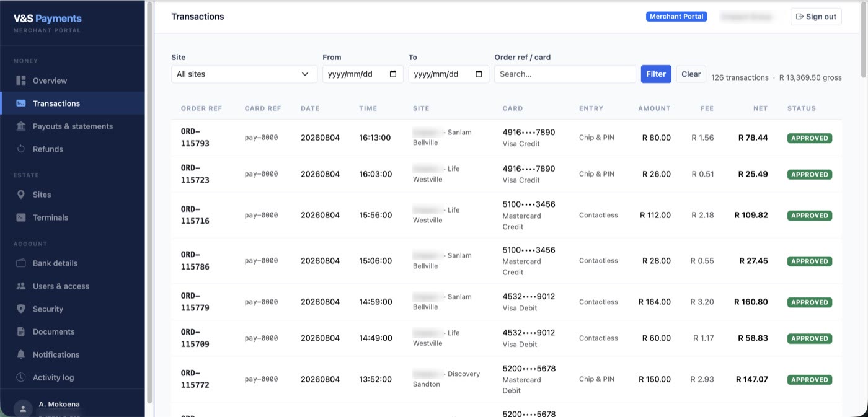Click the A. Mokoena user avatar icon
This screenshot has height=417, width=868.
(x=23, y=409)
